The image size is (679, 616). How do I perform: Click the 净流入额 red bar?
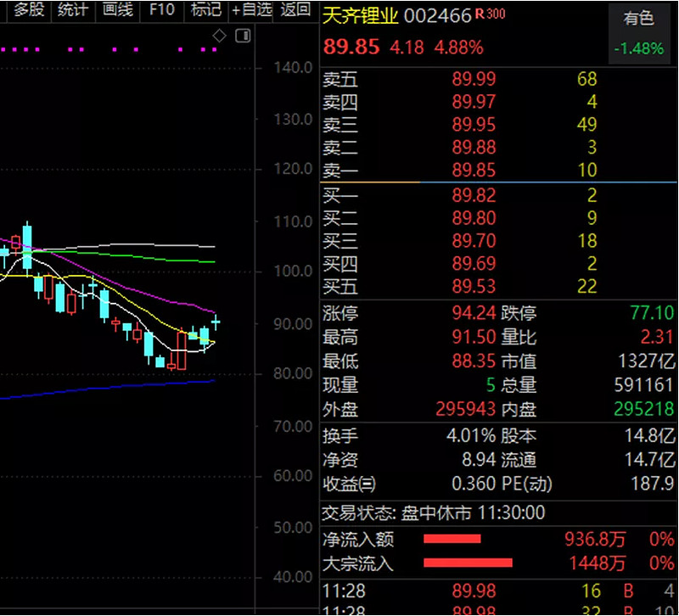(x=452, y=539)
